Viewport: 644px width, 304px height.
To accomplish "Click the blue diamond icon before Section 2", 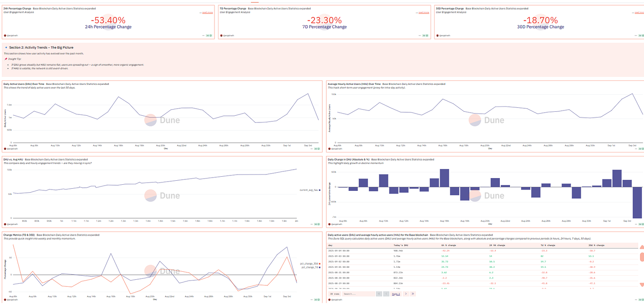I will tap(6, 47).
